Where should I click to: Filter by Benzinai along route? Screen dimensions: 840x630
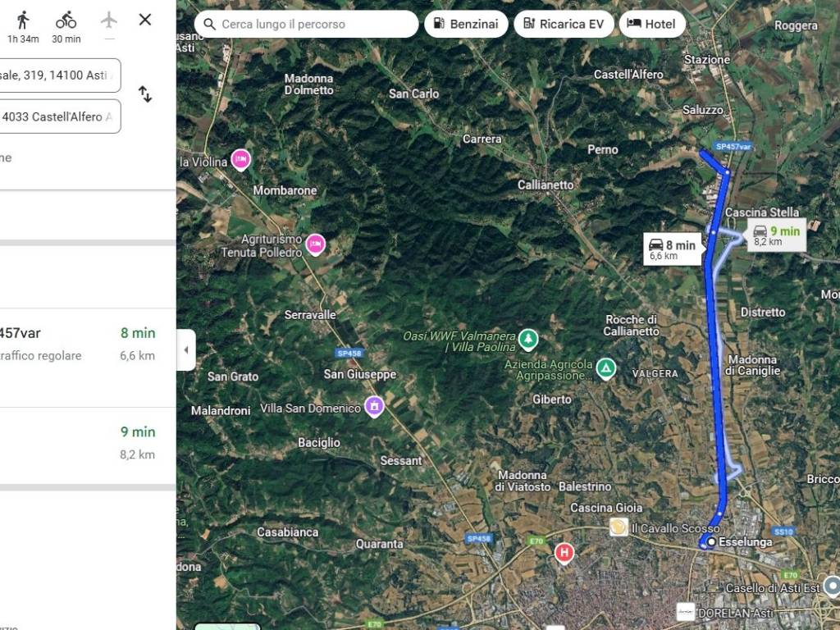coord(466,24)
